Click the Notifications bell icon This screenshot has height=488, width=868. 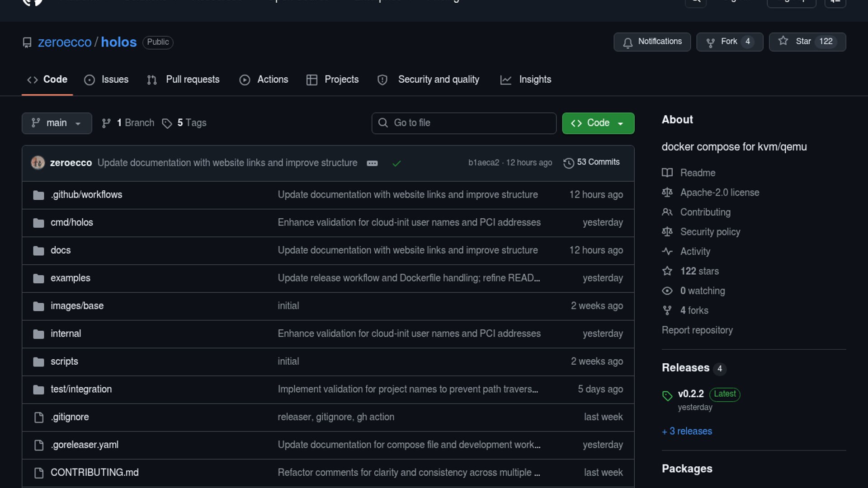[x=627, y=42]
